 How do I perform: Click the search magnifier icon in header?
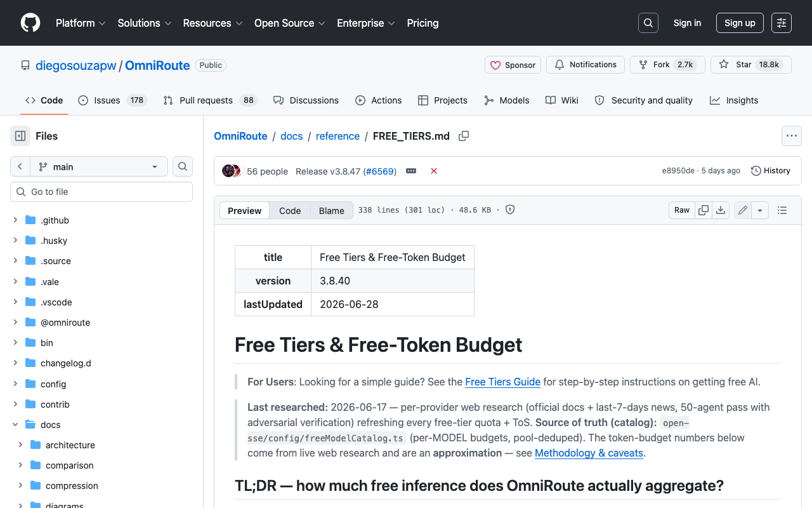coord(648,23)
